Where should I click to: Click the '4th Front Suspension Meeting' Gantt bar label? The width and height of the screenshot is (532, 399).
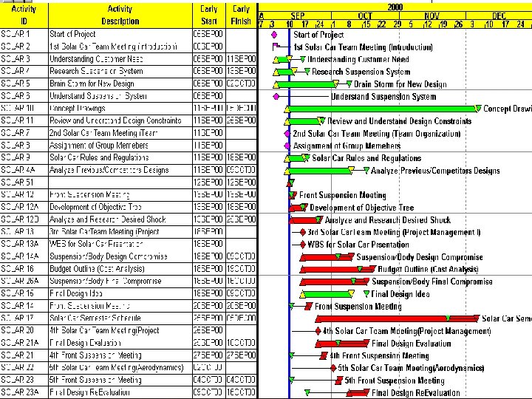[379, 356]
